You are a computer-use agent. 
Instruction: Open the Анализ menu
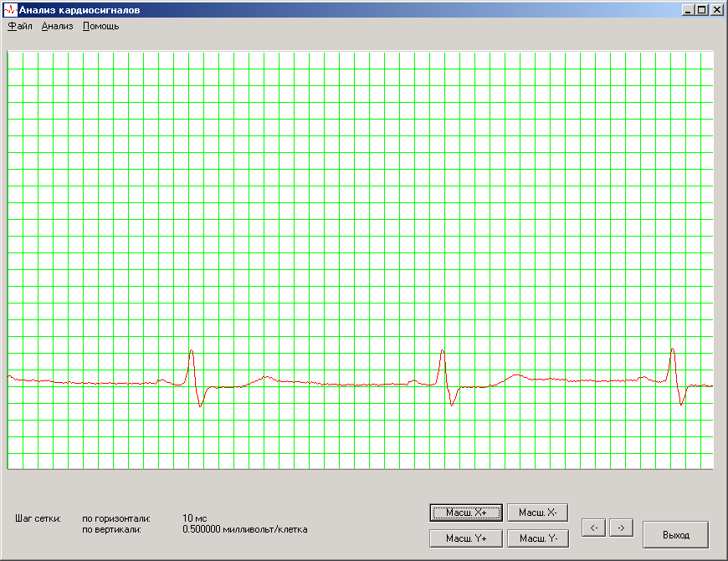[x=57, y=27]
